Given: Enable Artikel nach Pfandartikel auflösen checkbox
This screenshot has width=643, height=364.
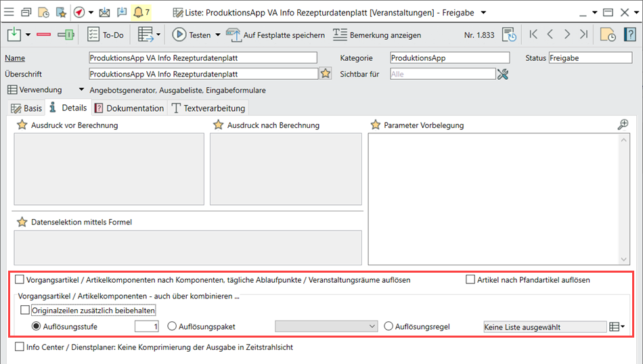Looking at the screenshot, I should 470,279.
